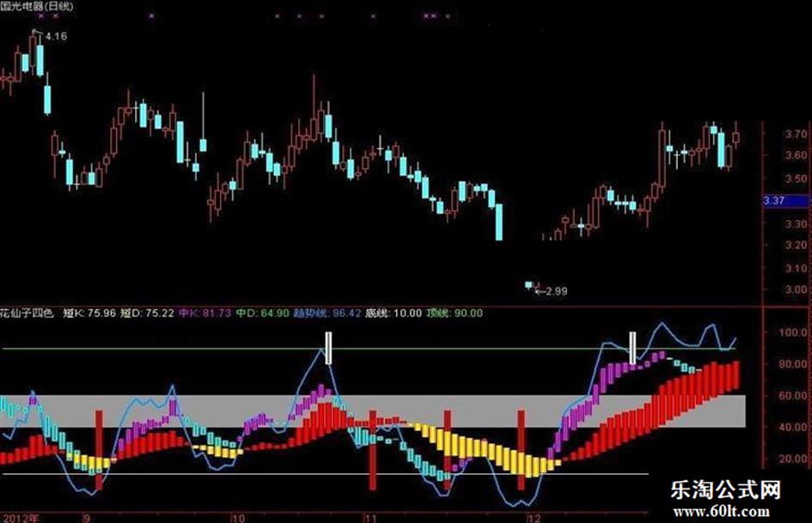Click the 3.50 price axis label
The width and height of the screenshot is (812, 523).
point(796,179)
